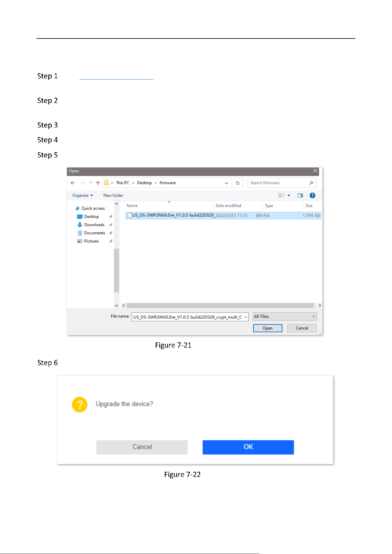
Task: Click the Forward arrow in Open dialog
Action: pos(83,183)
